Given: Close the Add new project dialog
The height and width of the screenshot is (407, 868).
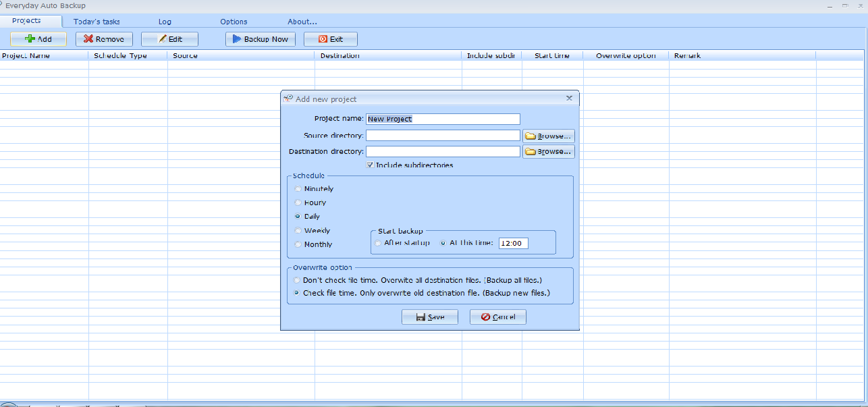Looking at the screenshot, I should [569, 99].
